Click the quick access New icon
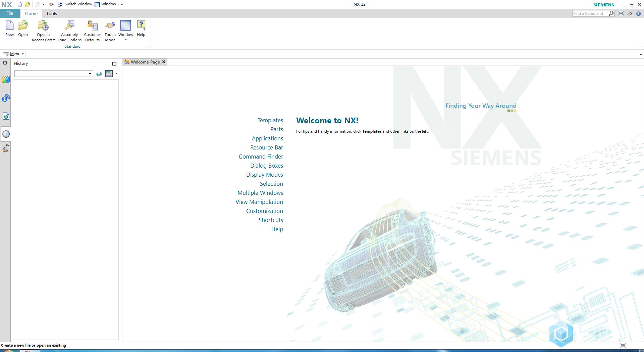 [x=19, y=4]
